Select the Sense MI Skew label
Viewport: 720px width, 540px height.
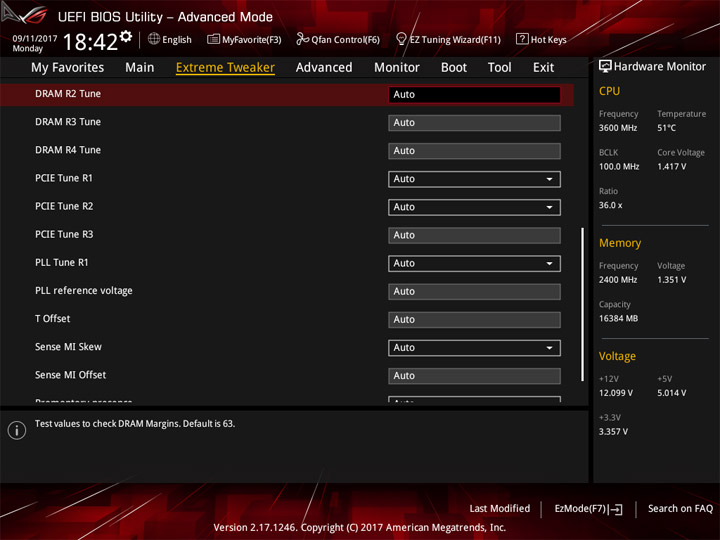click(68, 347)
